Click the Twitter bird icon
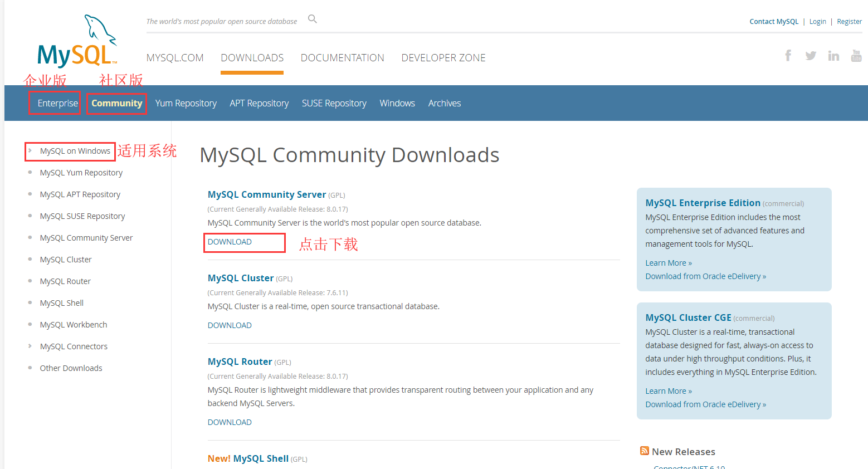Screen dimensions: 868x469 pos(811,55)
